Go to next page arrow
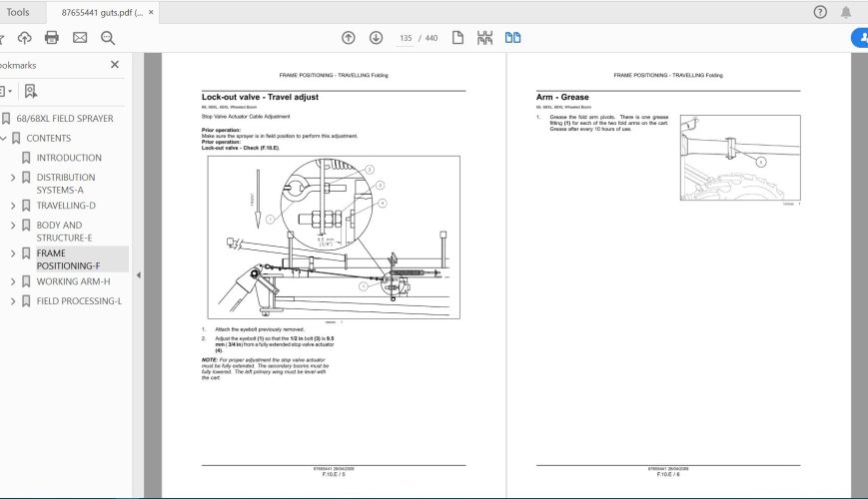The height and width of the screenshot is (499, 868). [376, 38]
